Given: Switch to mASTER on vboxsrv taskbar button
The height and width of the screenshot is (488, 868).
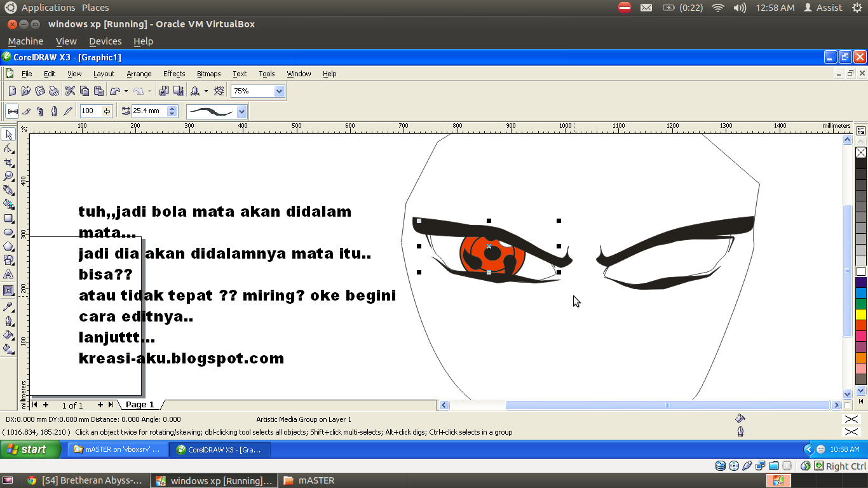Looking at the screenshot, I should (x=118, y=449).
